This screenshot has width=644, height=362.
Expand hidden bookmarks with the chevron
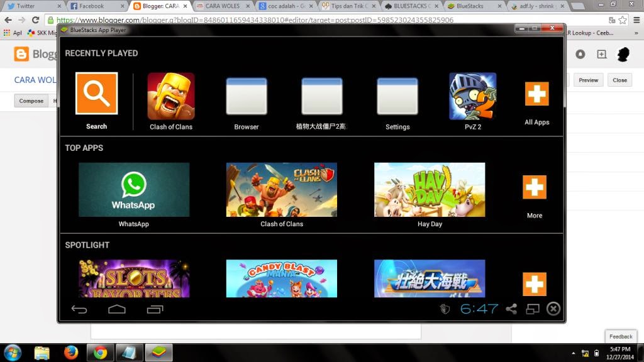coord(636,32)
